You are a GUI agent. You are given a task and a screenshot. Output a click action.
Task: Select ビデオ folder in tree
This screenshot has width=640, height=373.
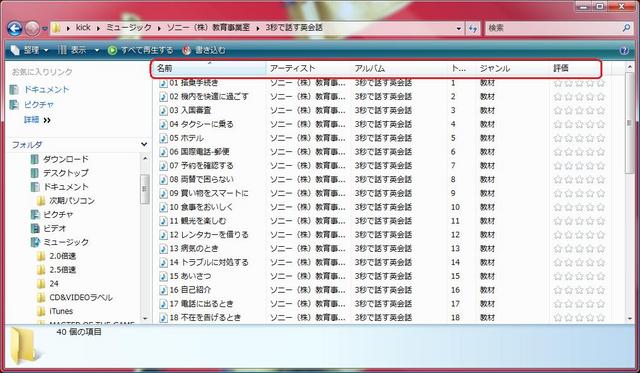(55, 228)
